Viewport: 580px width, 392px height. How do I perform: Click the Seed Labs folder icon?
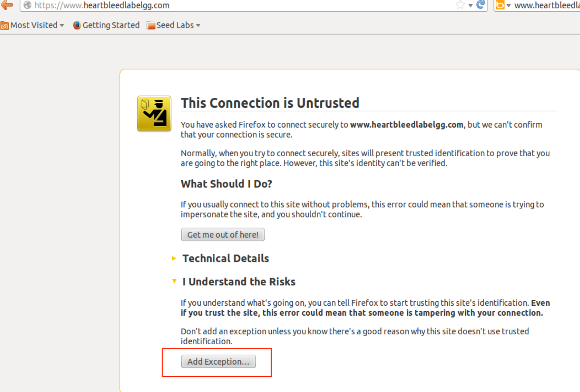pos(151,25)
